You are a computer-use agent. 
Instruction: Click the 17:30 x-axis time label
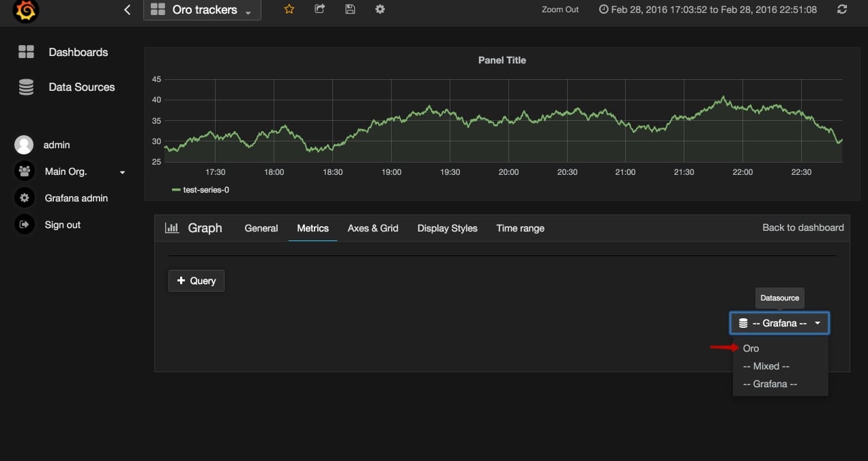(216, 172)
